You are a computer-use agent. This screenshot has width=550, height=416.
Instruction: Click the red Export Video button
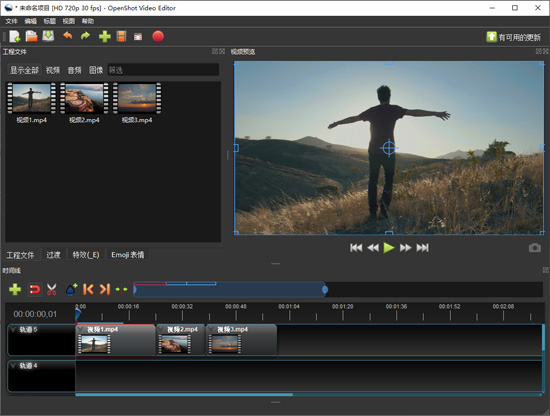[x=158, y=36]
